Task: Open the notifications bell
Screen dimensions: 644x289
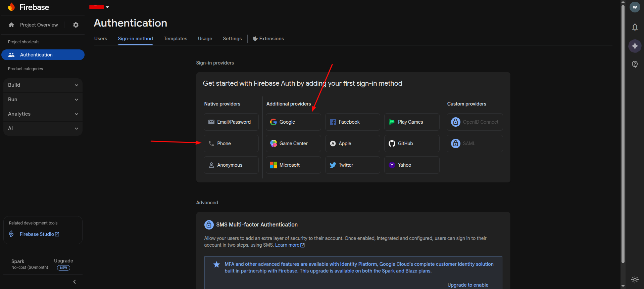Action: 635,27
